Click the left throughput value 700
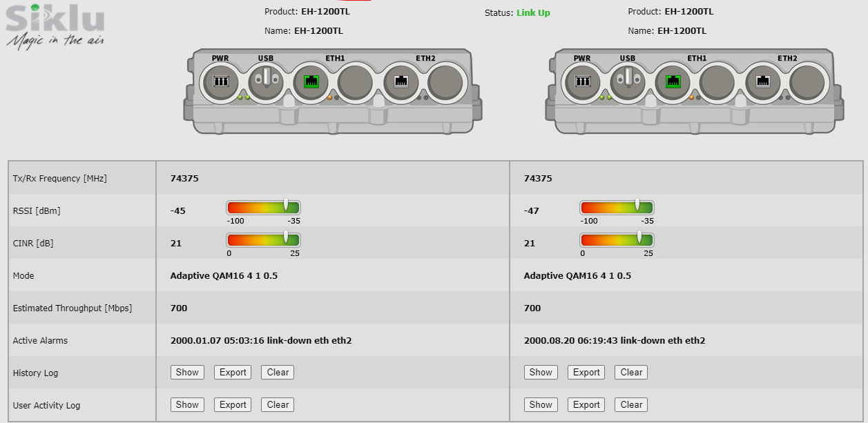Viewport: 868px width, 423px height. tap(179, 308)
